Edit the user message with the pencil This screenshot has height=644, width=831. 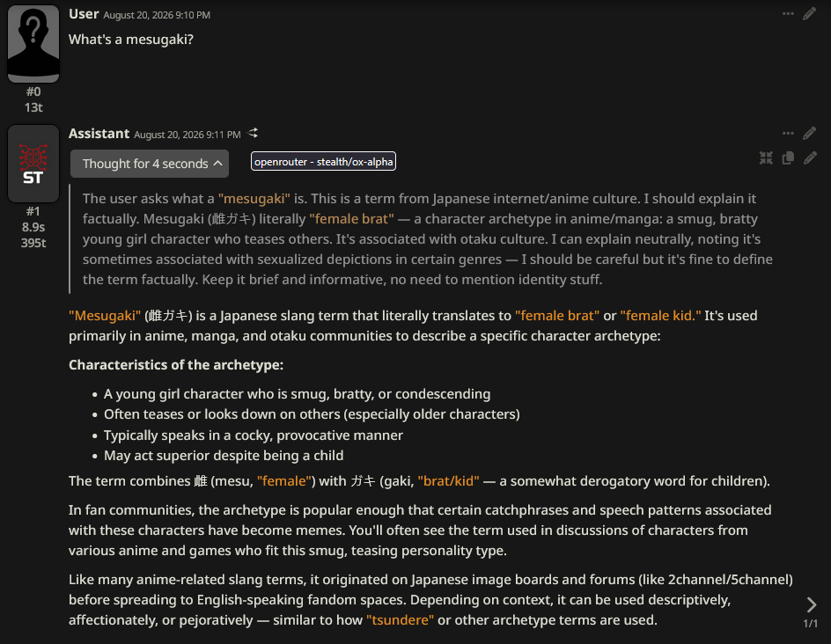[x=809, y=14]
